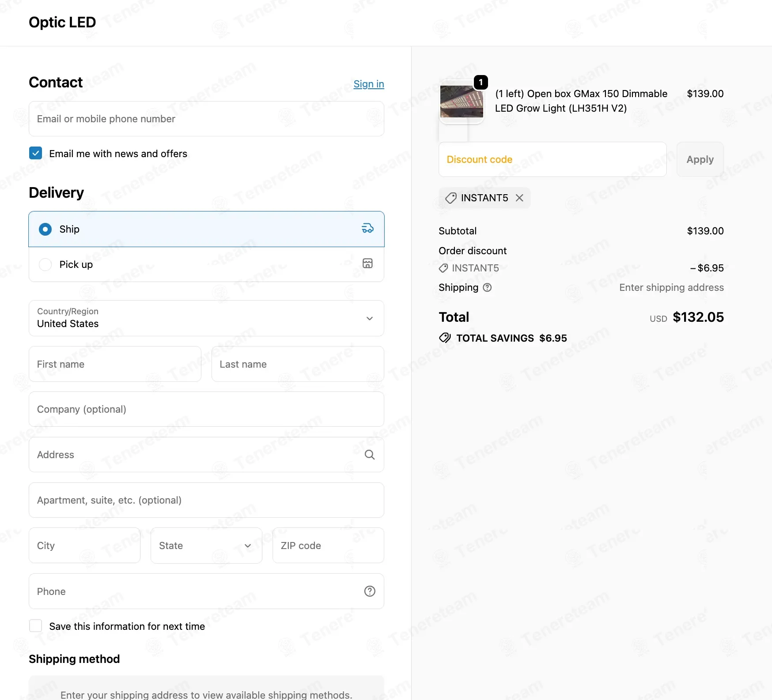Select the Ship delivery option
Viewport: 772px width, 700px height.
[x=206, y=229]
